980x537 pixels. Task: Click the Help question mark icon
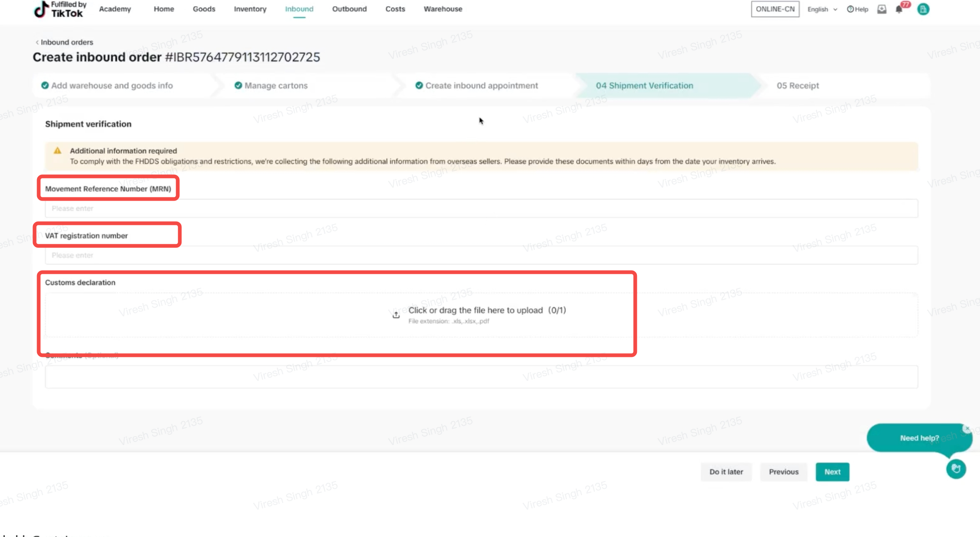point(850,9)
